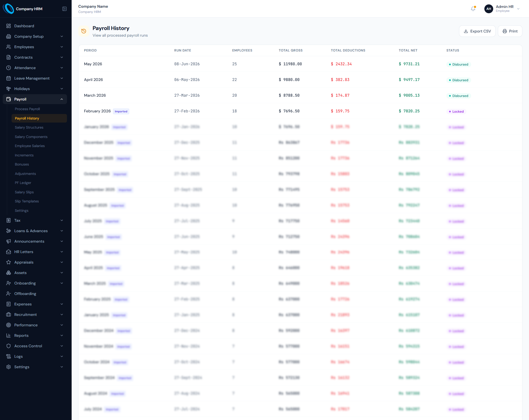The image size is (529, 420).
Task: Export payroll history as CSV
Action: point(477,31)
